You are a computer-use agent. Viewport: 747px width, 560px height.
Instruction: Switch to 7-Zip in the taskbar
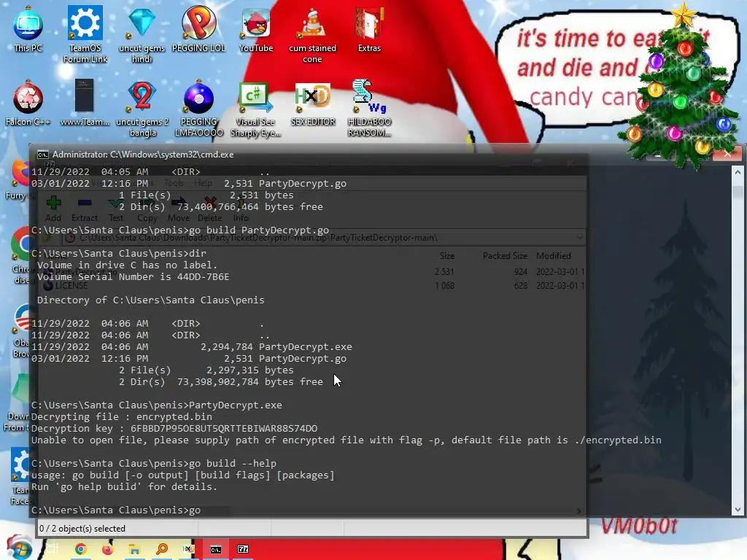(x=243, y=549)
